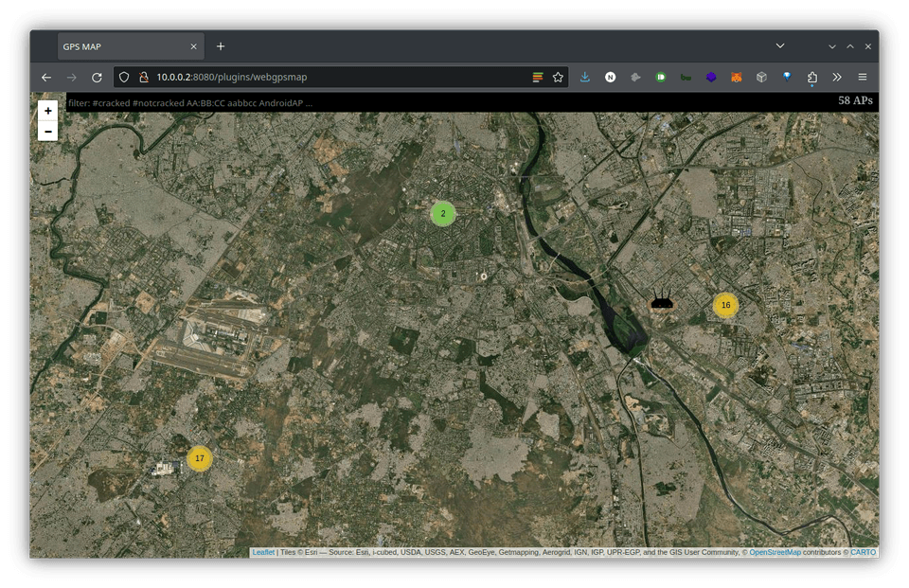Click the insecure connection lock icon

pos(144,77)
